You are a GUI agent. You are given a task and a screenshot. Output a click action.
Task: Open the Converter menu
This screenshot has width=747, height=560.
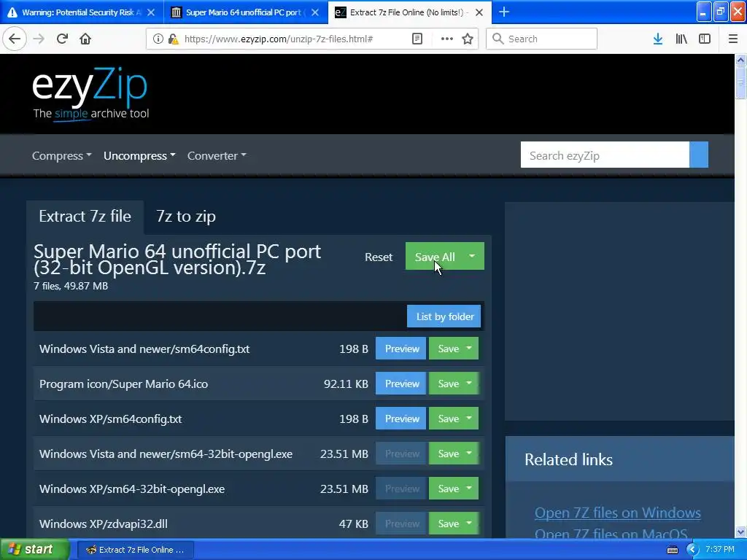click(x=217, y=156)
